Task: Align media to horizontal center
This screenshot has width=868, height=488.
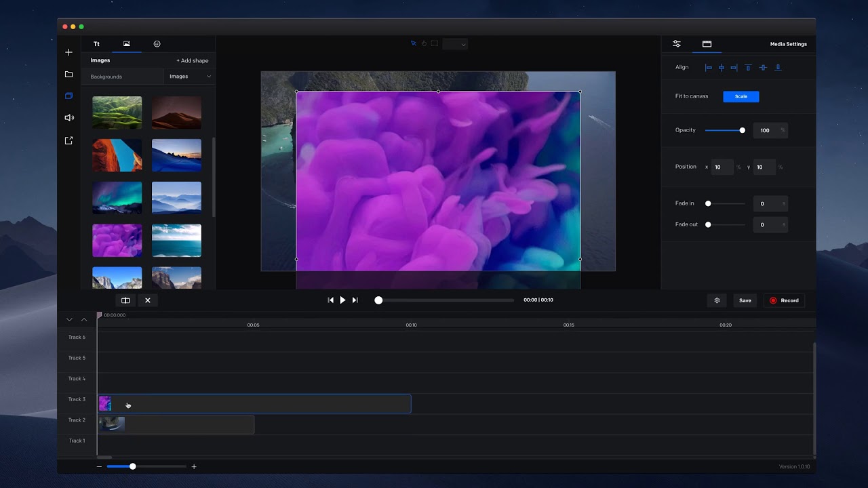Action: (x=722, y=67)
